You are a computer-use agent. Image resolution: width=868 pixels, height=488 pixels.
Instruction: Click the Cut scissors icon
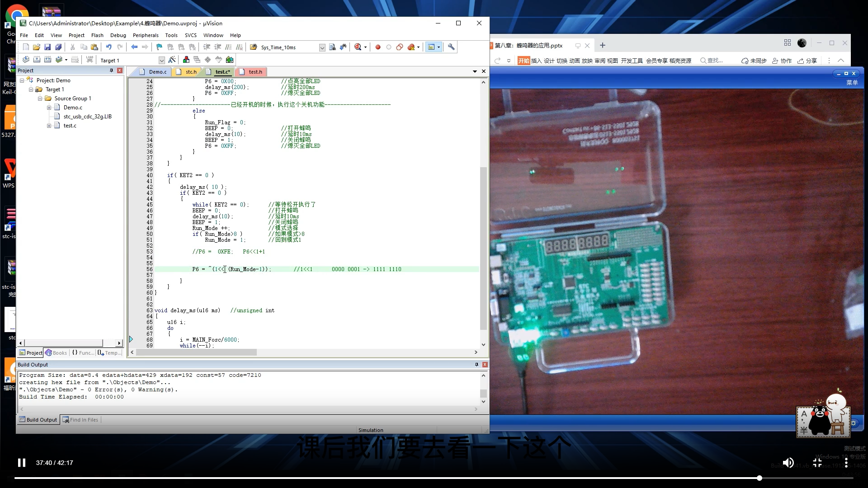[73, 47]
